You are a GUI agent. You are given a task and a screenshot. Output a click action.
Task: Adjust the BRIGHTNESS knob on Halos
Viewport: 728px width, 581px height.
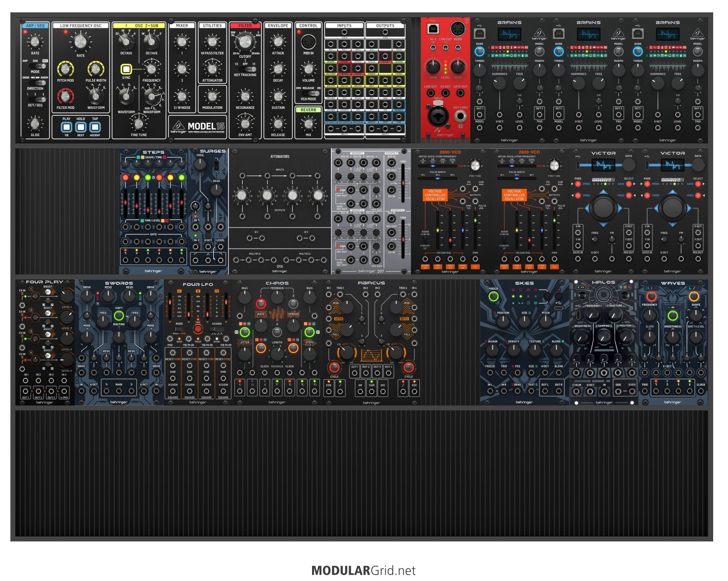click(582, 336)
